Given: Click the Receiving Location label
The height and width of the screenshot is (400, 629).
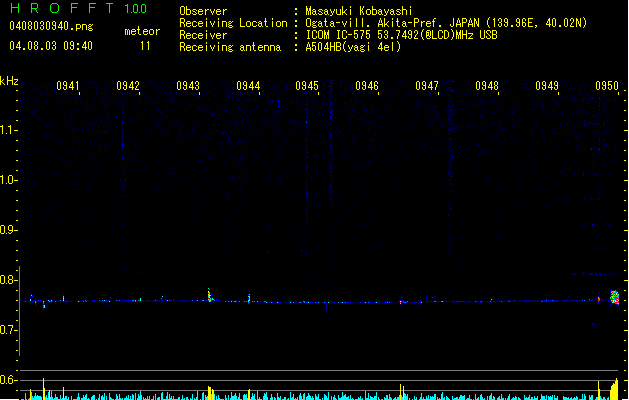Looking at the screenshot, I should [x=233, y=23].
